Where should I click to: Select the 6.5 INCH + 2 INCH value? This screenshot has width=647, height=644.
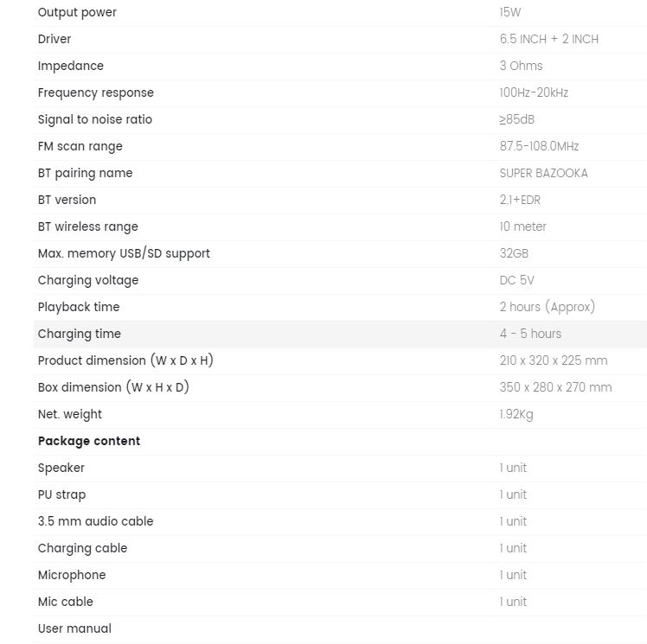pyautogui.click(x=548, y=39)
